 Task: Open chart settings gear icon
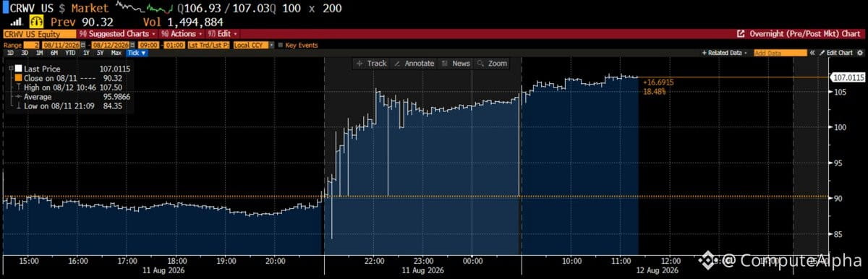(x=859, y=53)
